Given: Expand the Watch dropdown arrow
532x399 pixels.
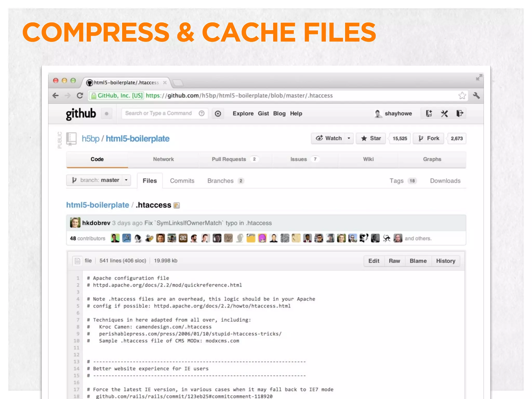Looking at the screenshot, I should click(x=349, y=138).
